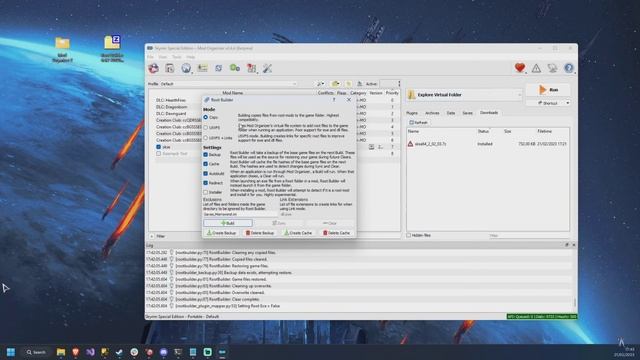Select the Copy mode radio button
The height and width of the screenshot is (360, 640).
[206, 117]
